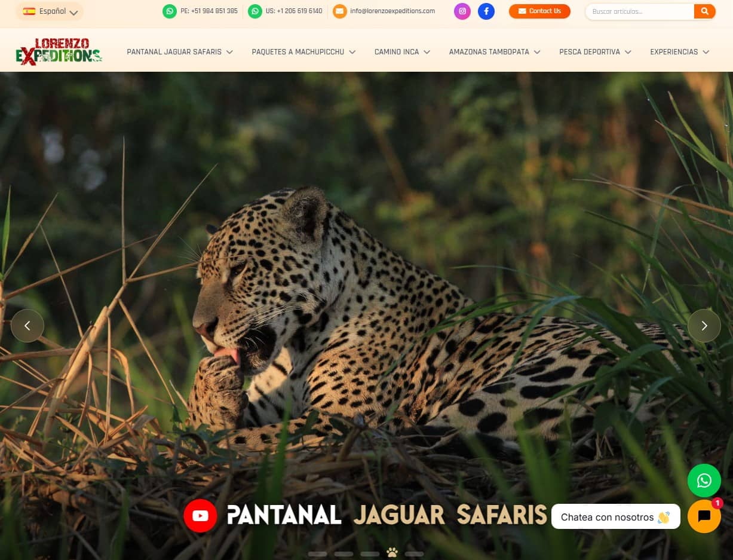The width and height of the screenshot is (733, 560).
Task: Expand Paquetes a Machupicchu chevron
Action: [352, 53]
